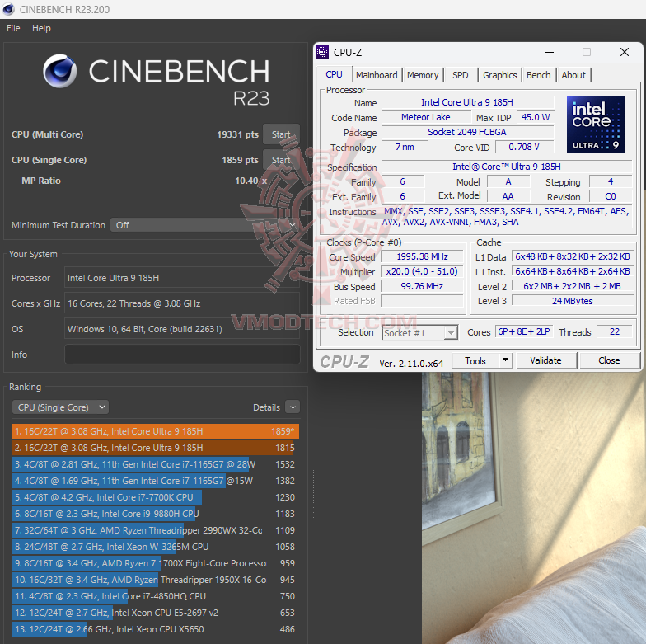The height and width of the screenshot is (644, 646).
Task: Minimize the CPU-Z window
Action: pyautogui.click(x=549, y=53)
